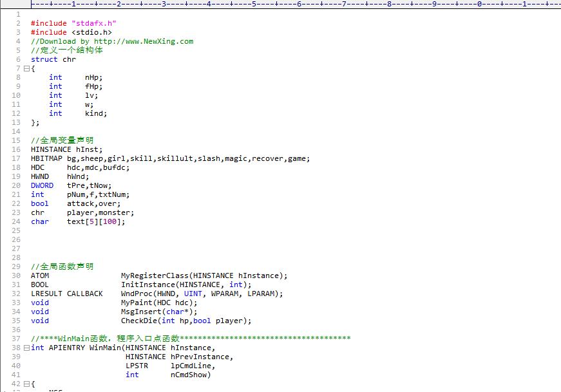Click the NewXing.com download comment
The height and width of the screenshot is (392, 561).
click(112, 41)
